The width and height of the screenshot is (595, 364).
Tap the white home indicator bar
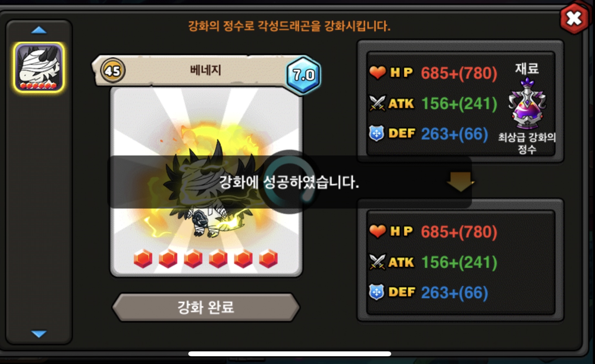click(290, 354)
